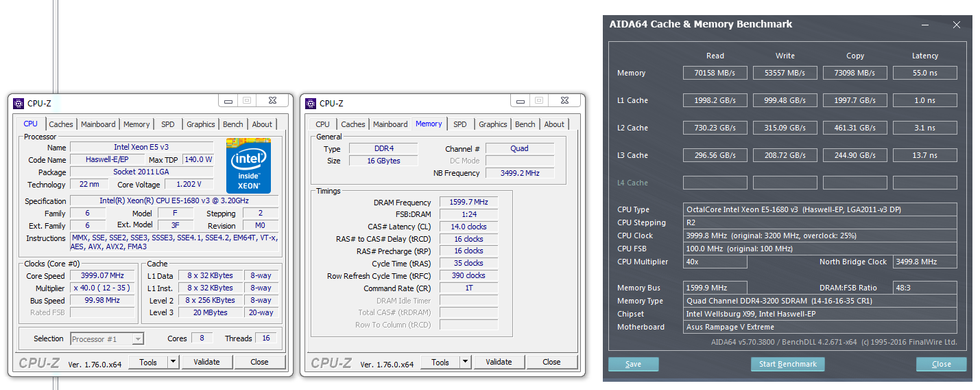Select Bench tab in the CPU-Z memory window
This screenshot has height=390, width=980.
click(525, 124)
